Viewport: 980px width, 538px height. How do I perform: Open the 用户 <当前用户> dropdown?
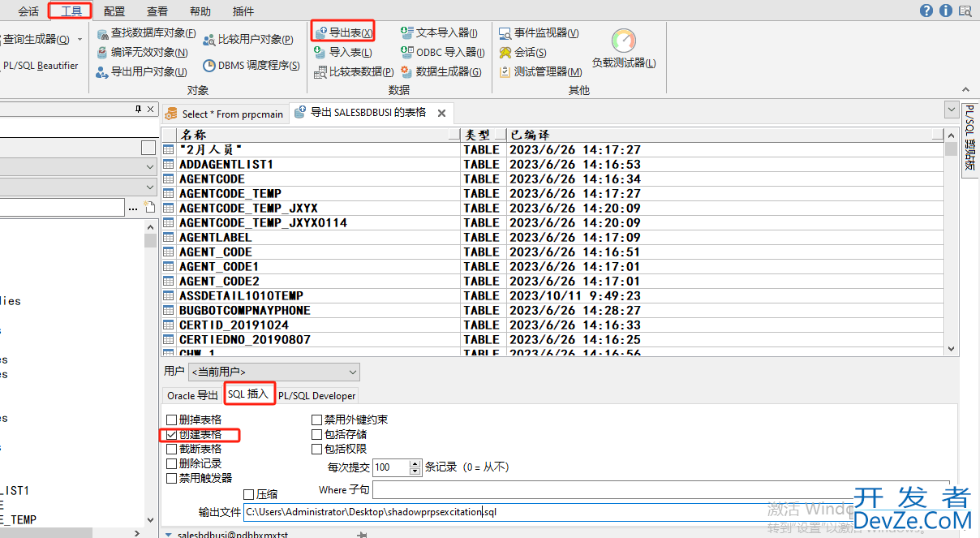273,372
